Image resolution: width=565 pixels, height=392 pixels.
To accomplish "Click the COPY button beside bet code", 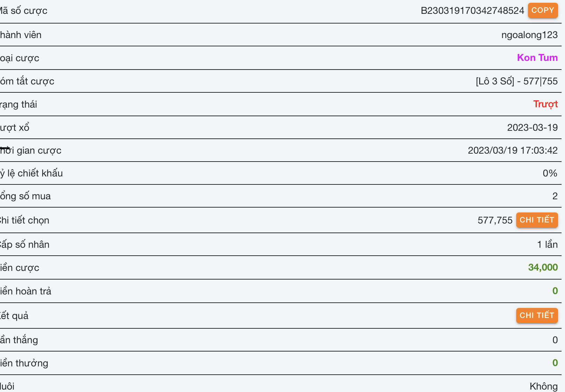I will [x=542, y=10].
